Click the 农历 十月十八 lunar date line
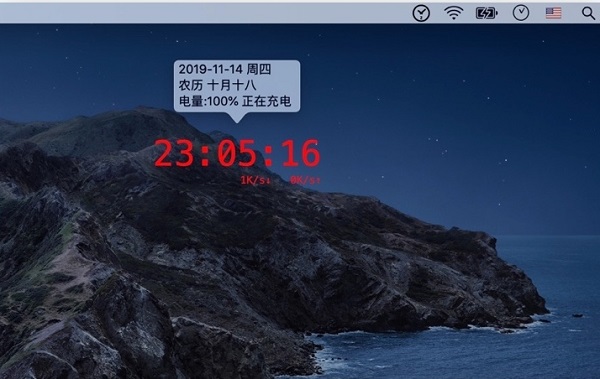Image resolution: width=600 pixels, height=379 pixels. [217, 85]
